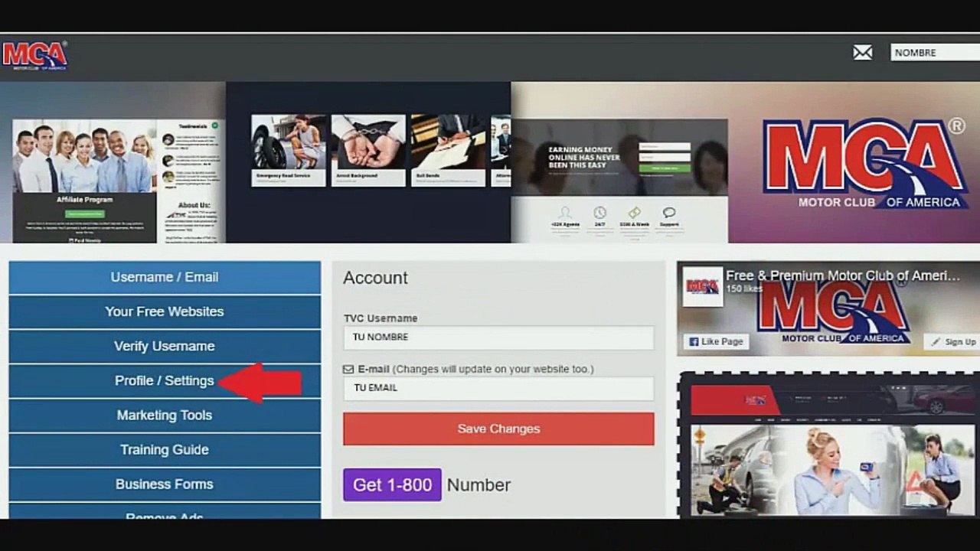Open the Training Guide section

click(x=165, y=449)
